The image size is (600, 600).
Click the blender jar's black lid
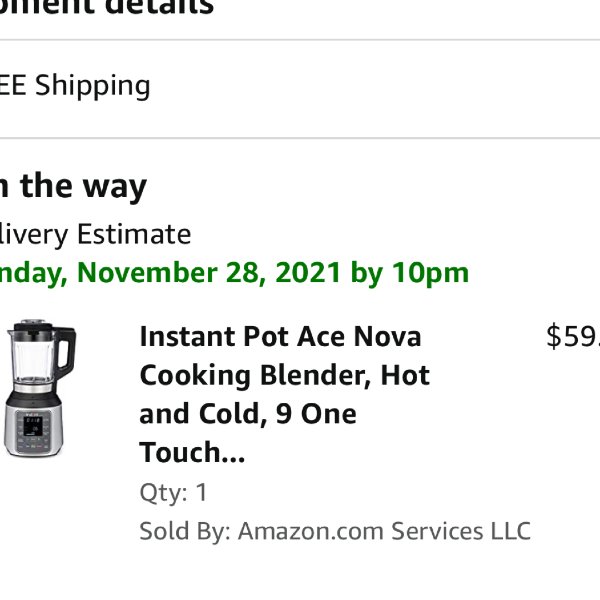[33, 327]
